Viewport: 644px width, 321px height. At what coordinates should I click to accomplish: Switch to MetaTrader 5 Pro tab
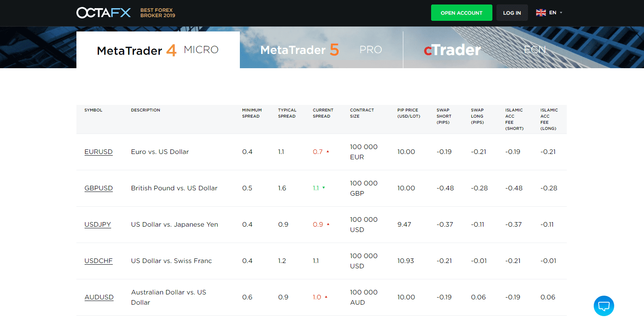tap(321, 50)
